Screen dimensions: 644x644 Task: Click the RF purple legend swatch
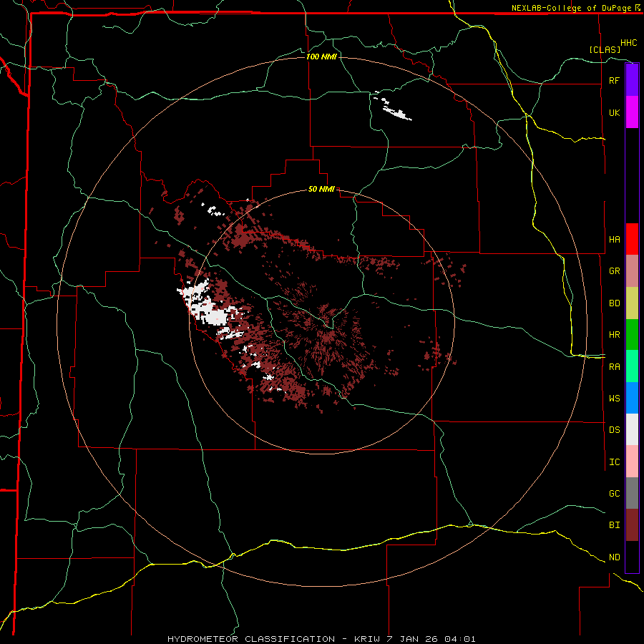(632, 80)
